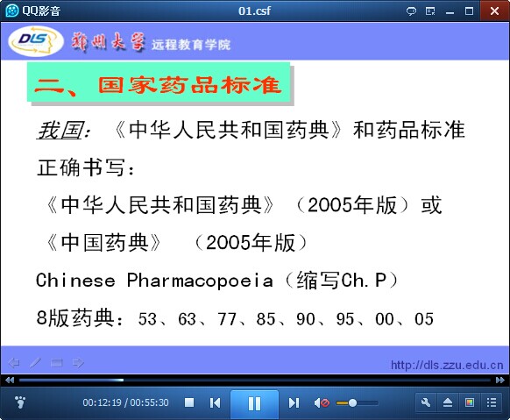Click the footprint icon at bottom left

click(20, 402)
